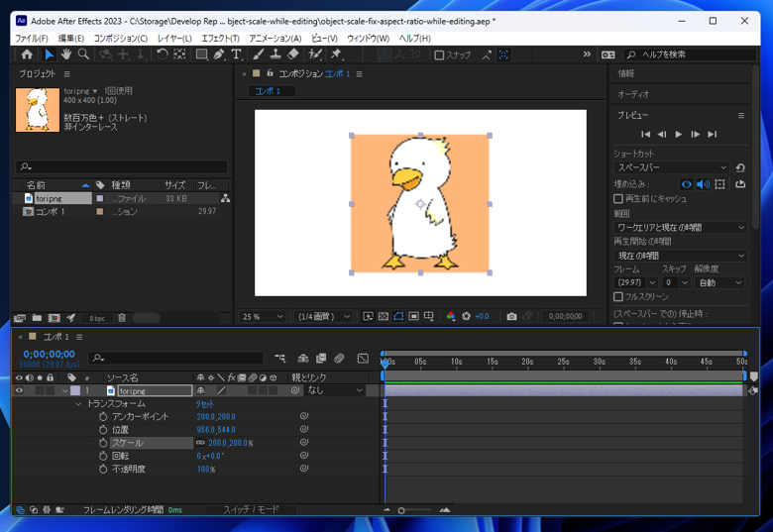Enable cache before playback checkbox
This screenshot has width=773, height=532.
tap(618, 198)
